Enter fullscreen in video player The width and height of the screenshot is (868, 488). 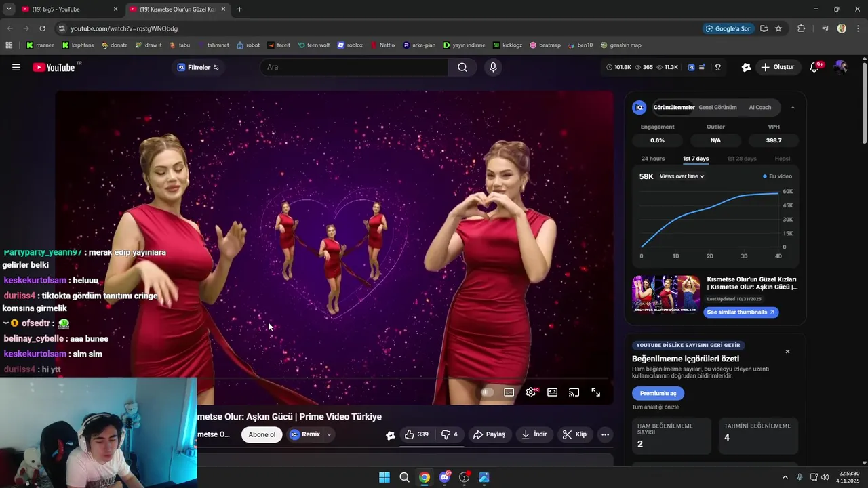coord(595,392)
